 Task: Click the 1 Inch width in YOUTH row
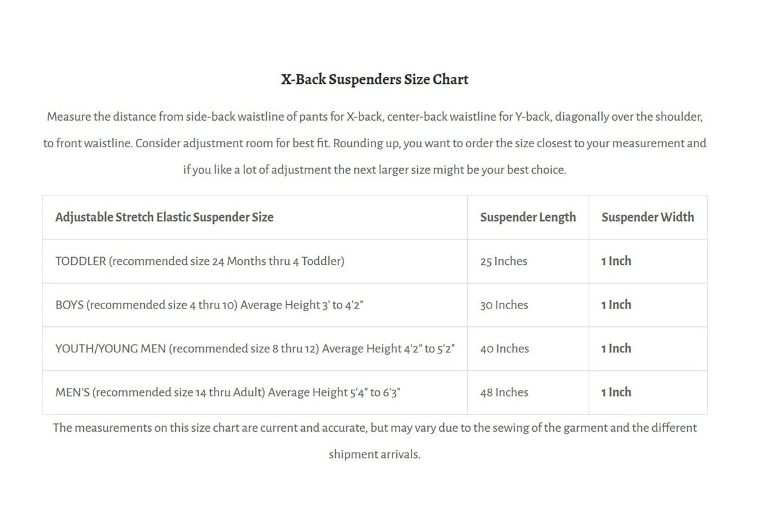[x=616, y=349]
